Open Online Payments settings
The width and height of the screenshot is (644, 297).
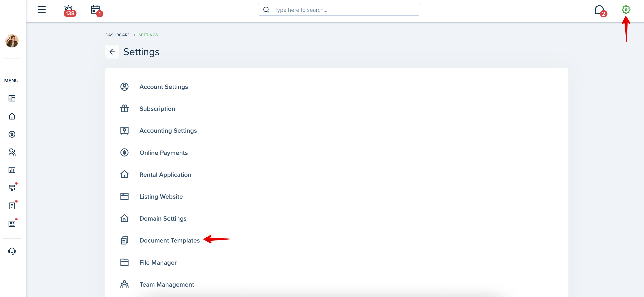click(164, 153)
